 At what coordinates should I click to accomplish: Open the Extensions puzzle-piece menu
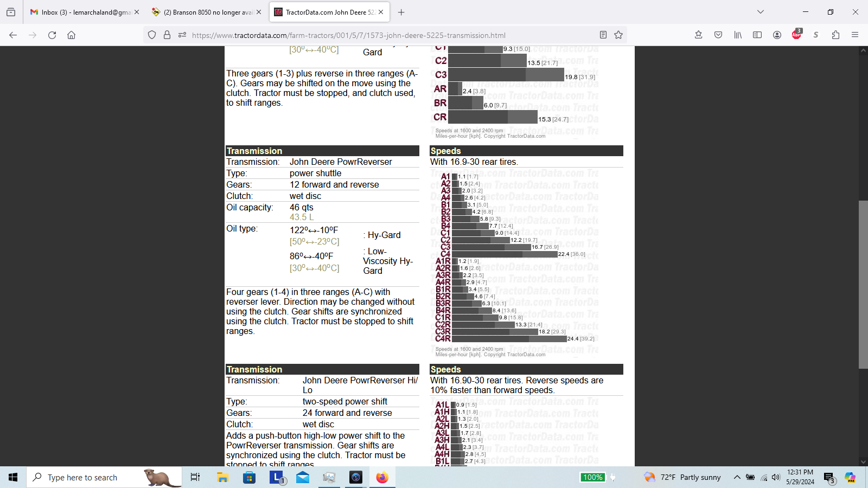coord(835,35)
